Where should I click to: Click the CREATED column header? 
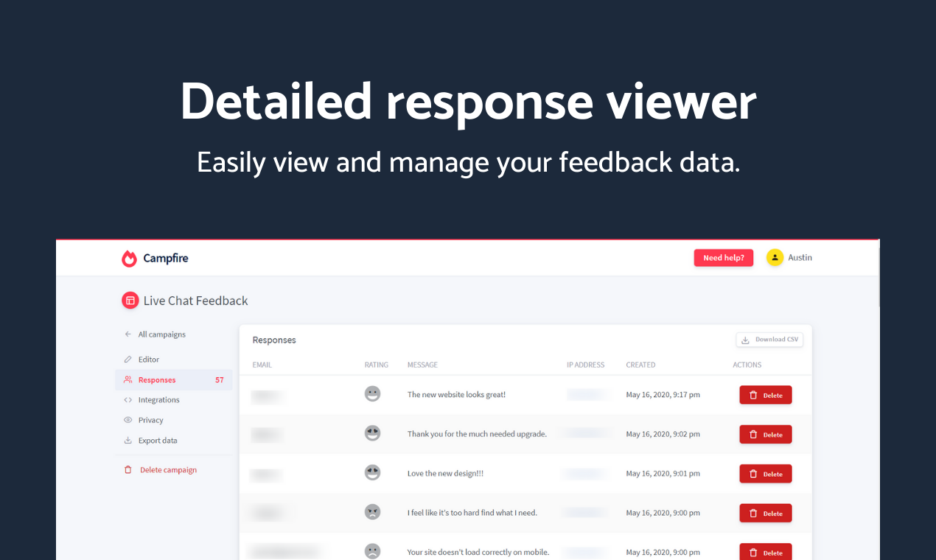pos(640,365)
